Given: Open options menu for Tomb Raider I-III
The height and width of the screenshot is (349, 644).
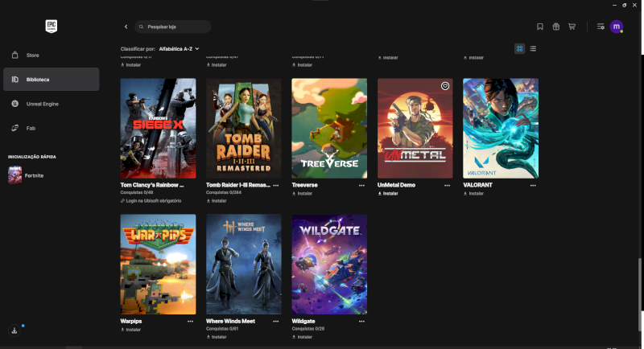Looking at the screenshot, I should point(275,186).
